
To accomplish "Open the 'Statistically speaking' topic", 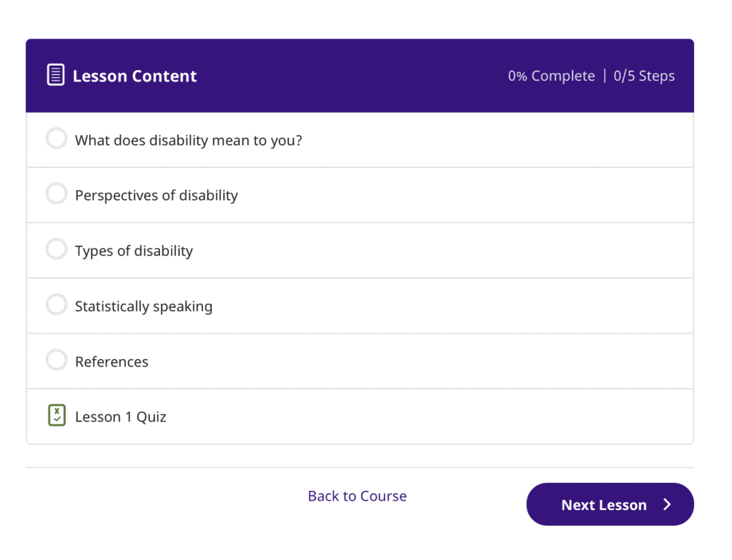I will point(143,306).
